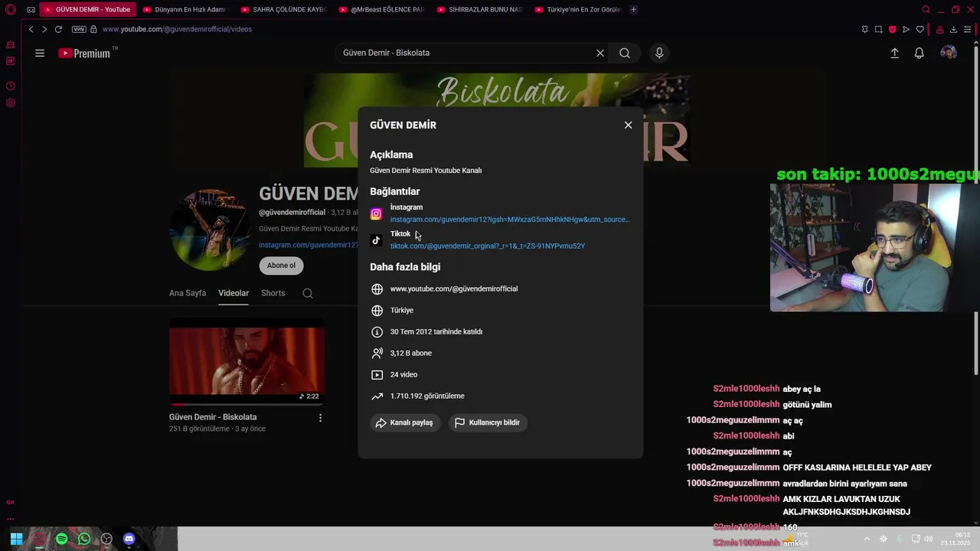
Task: Open the Instagram link in the dialog
Action: point(510,220)
